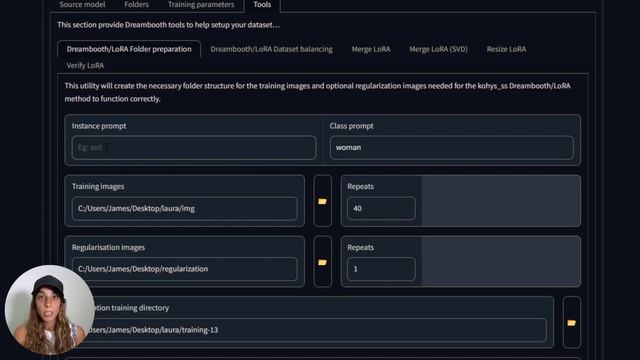Select the Tools tab
The image size is (640, 360).
click(262, 4)
